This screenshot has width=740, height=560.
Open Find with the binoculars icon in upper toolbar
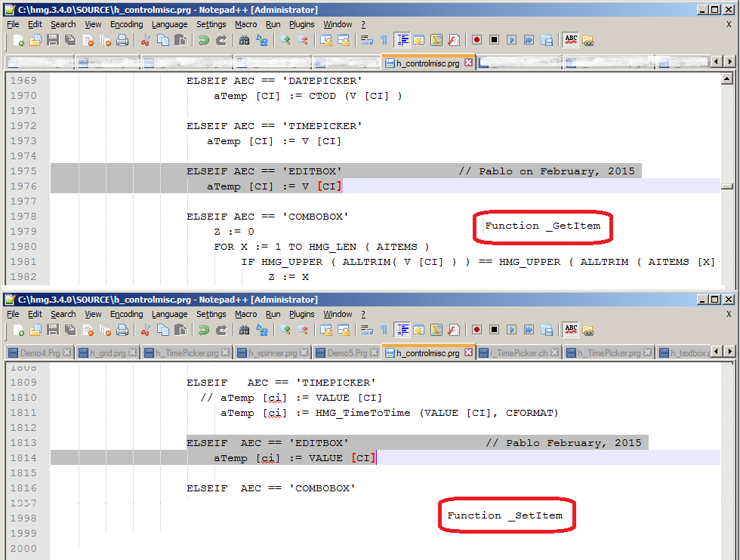244,40
